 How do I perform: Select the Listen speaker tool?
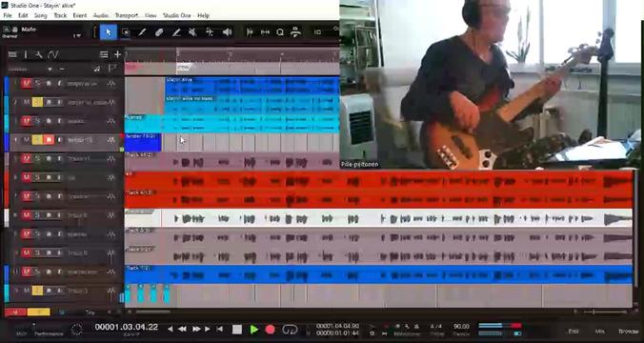[x=227, y=32]
